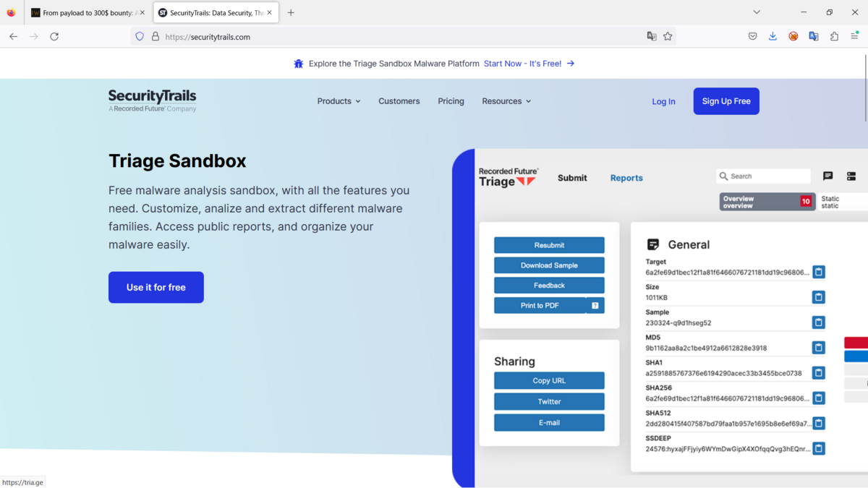Copy the SHA1 hash with clipboard icon
Image resolution: width=868 pixels, height=488 pixels.
[x=819, y=373]
